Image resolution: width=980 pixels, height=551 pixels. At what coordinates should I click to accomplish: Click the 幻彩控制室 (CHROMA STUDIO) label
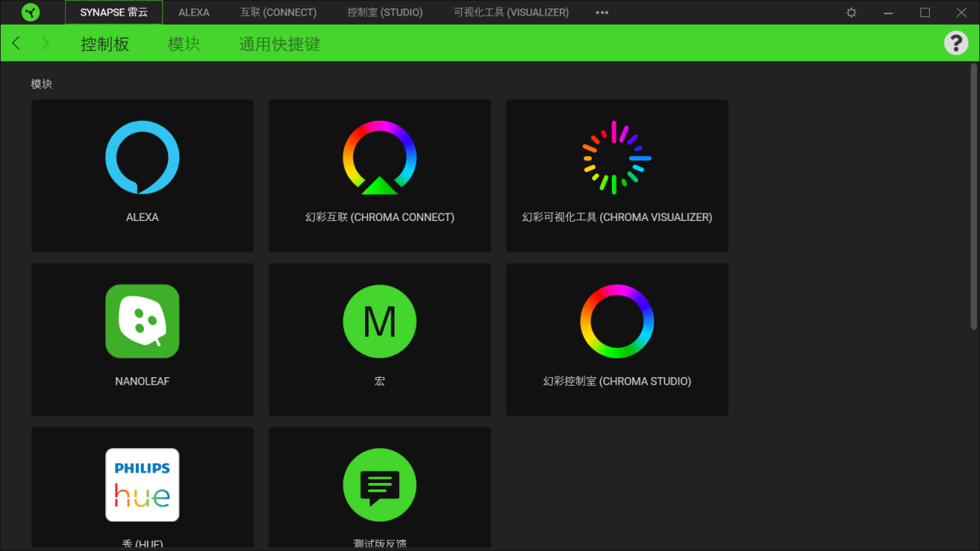coord(617,381)
